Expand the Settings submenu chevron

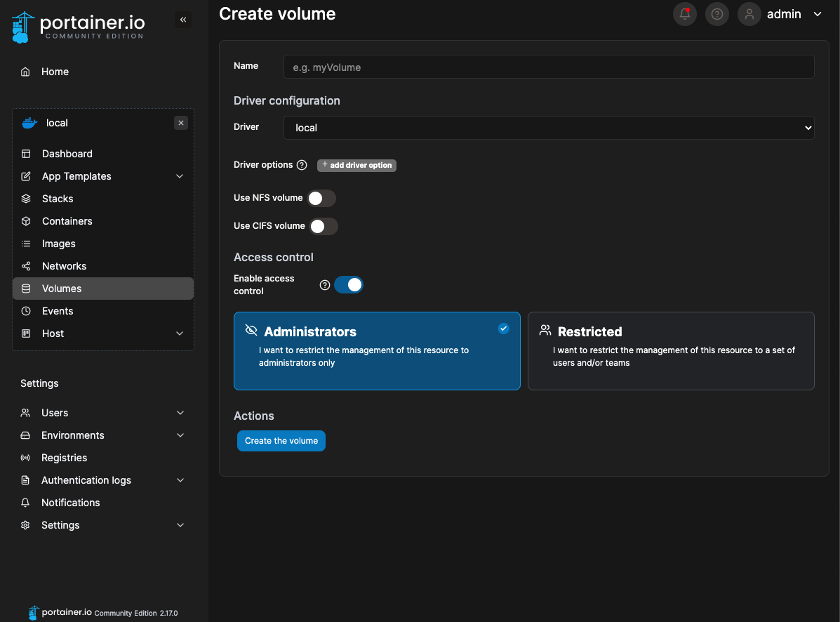coord(180,526)
